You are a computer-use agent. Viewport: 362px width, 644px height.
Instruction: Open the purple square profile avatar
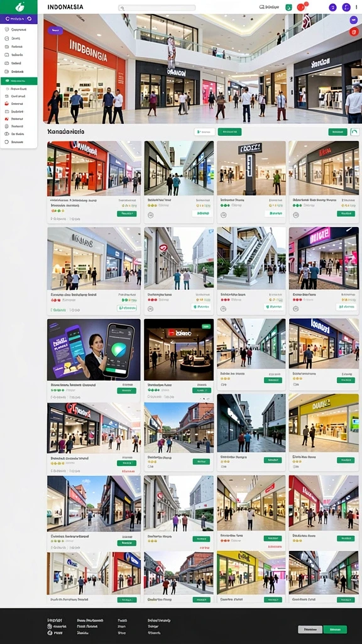346,7
